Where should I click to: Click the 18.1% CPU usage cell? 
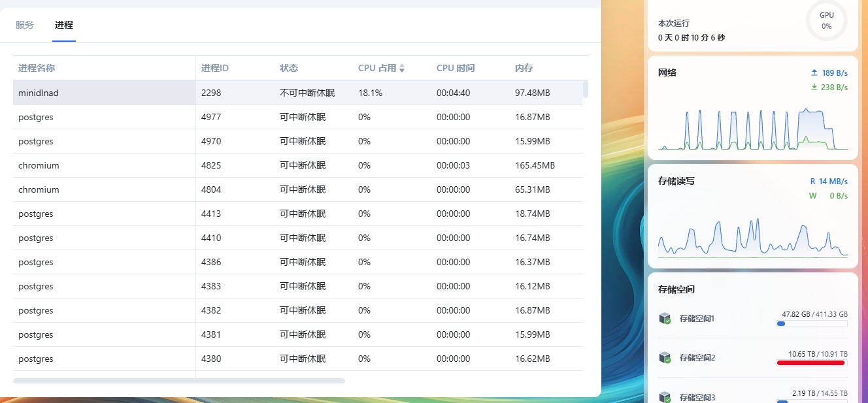click(x=370, y=93)
